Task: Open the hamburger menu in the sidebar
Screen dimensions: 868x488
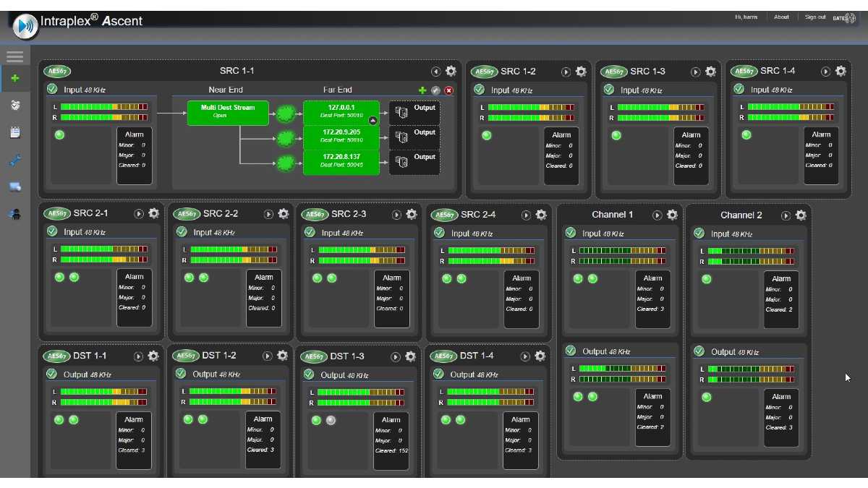Action: coord(14,56)
